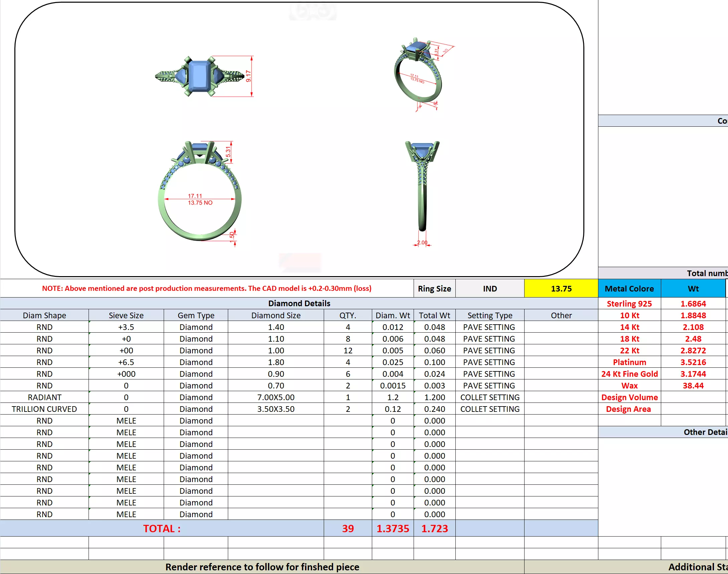
Task: Click the 7.00X5.00 diamond size cell
Action: coord(276,397)
